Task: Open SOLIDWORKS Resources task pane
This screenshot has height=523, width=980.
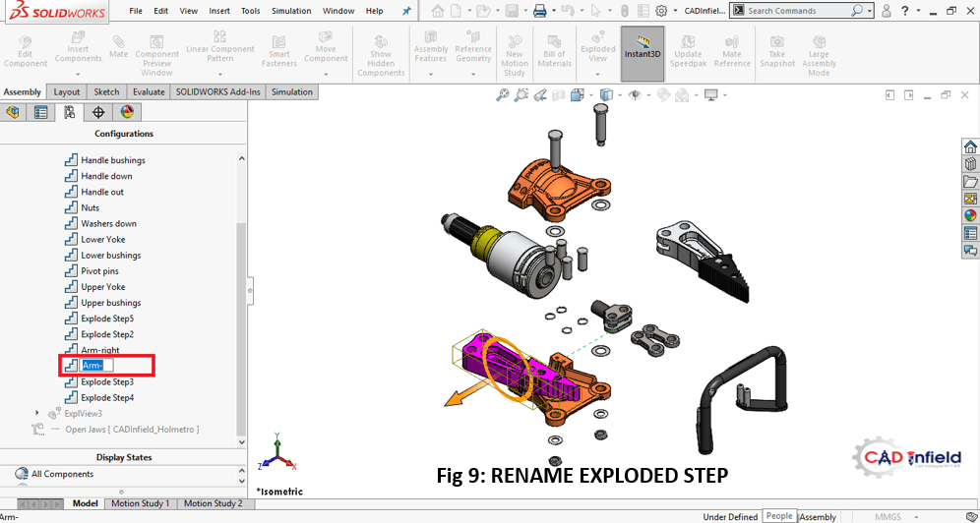Action: [x=970, y=146]
